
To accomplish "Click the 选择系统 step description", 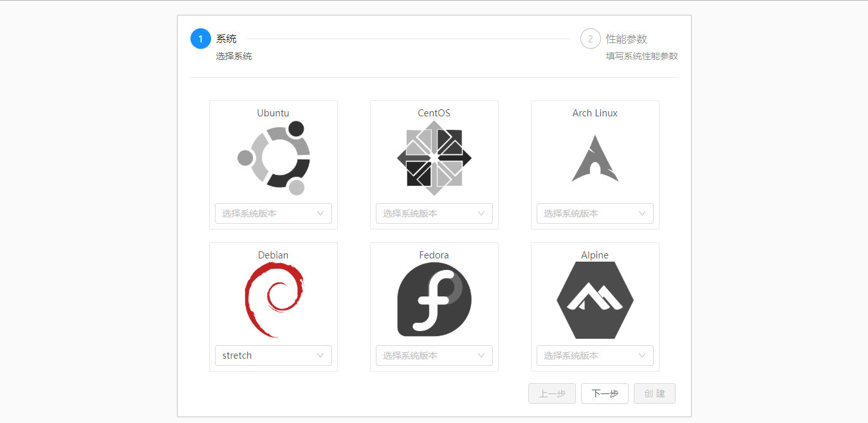I will [x=234, y=56].
